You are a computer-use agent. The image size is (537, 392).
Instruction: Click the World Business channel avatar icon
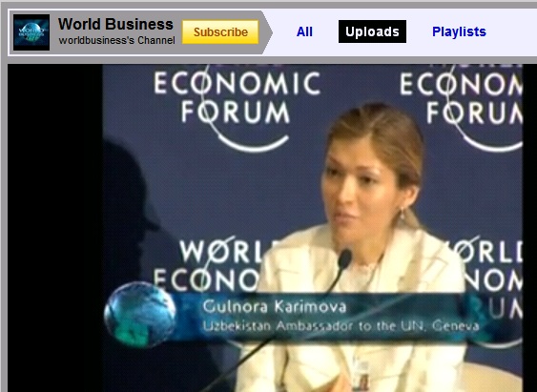point(31,32)
